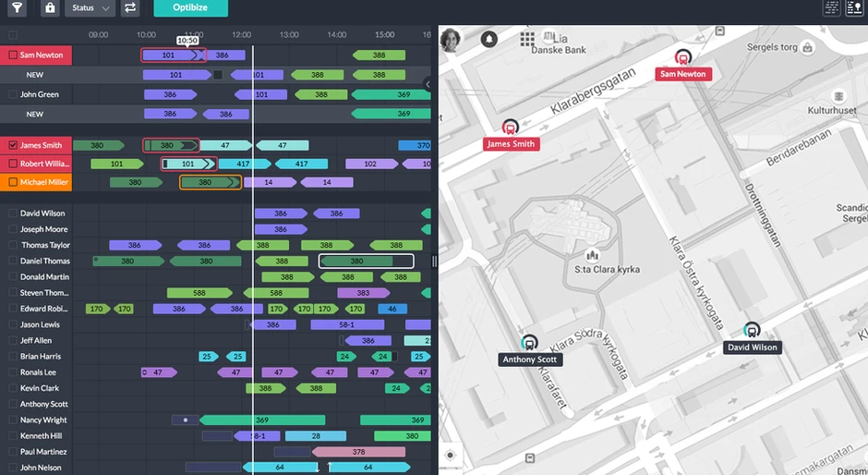Click the 13:00 hour label in the timeline header
The image size is (868, 475).
click(289, 35)
